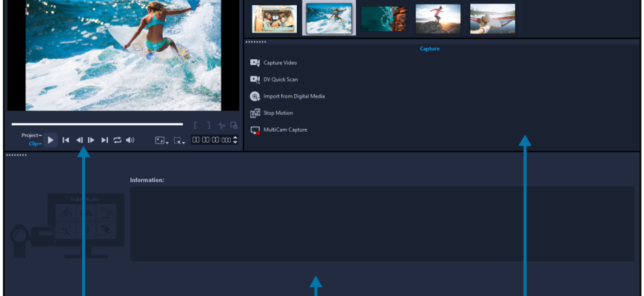Viewport: 644px width, 296px height.
Task: Select the jumping person at sunset thumbnail
Action: coord(437,19)
